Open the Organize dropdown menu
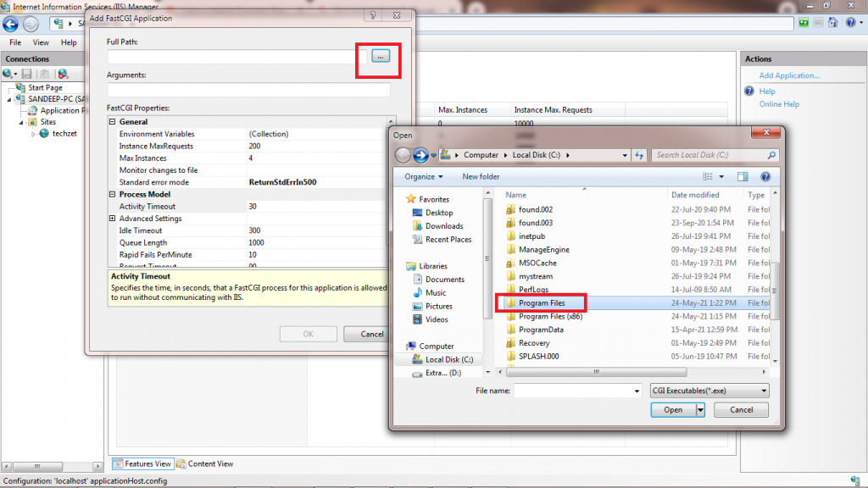This screenshot has height=488, width=868. [x=424, y=176]
